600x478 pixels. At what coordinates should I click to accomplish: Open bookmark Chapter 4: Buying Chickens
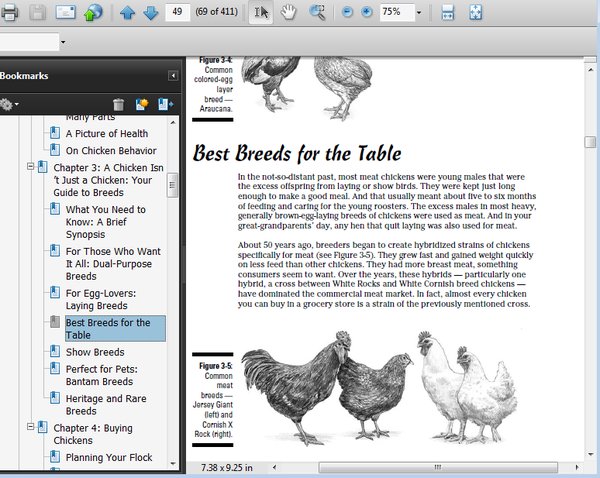pyautogui.click(x=93, y=434)
